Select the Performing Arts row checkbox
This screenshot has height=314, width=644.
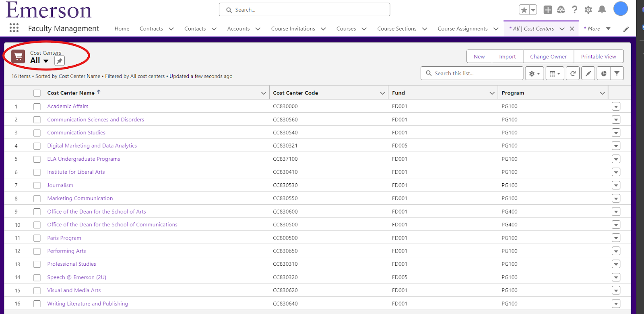point(37,251)
